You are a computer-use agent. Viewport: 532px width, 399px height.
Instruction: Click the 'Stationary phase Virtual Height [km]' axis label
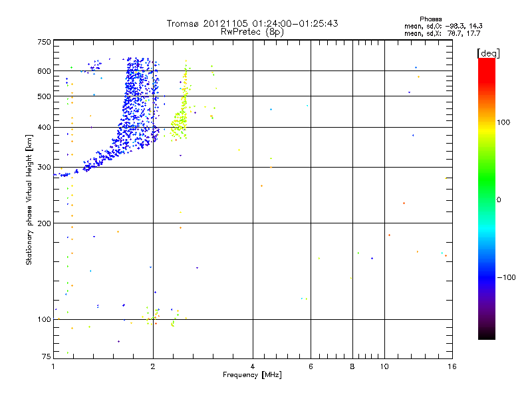click(29, 199)
